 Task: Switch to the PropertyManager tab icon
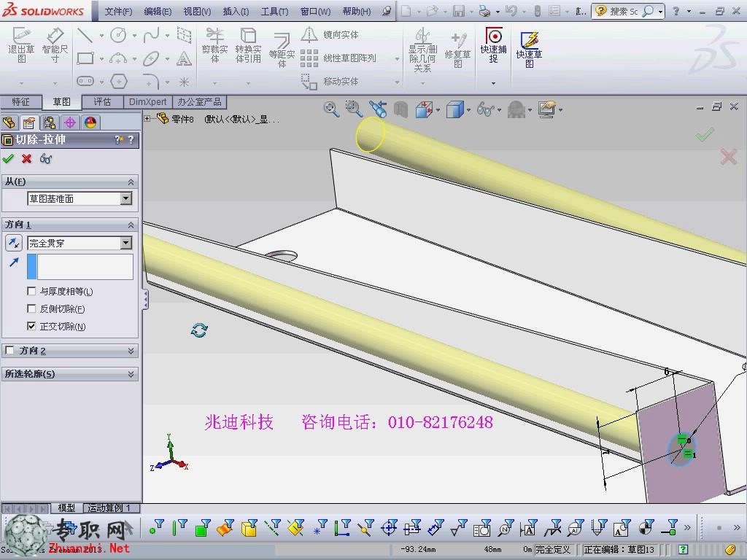pyautogui.click(x=29, y=122)
